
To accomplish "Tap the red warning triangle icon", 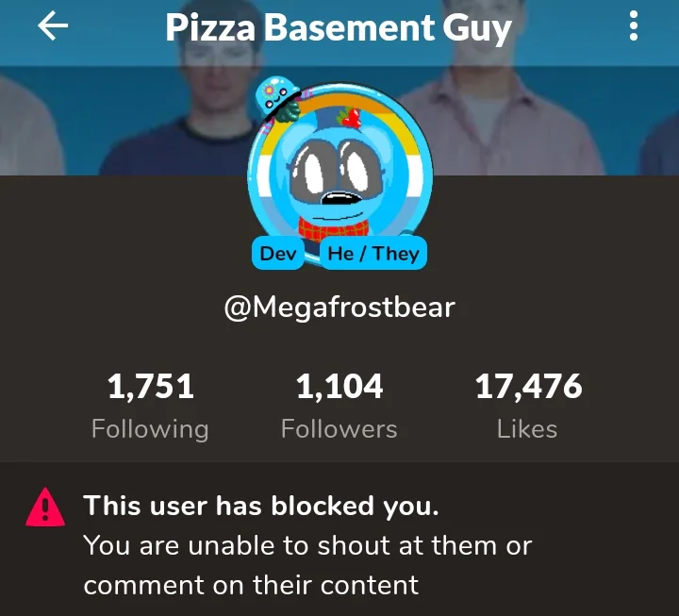I will 45,508.
